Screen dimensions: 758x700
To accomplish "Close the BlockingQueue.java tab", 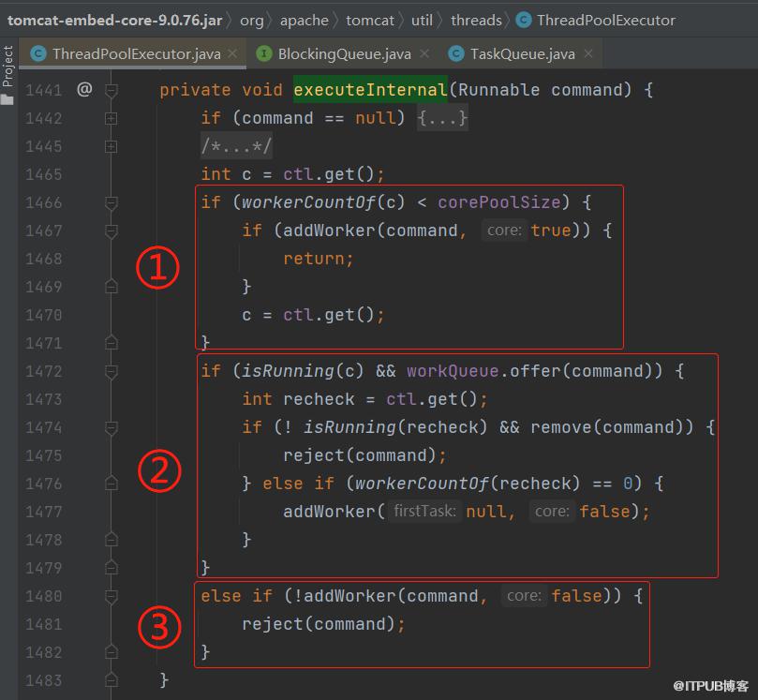I will (424, 53).
